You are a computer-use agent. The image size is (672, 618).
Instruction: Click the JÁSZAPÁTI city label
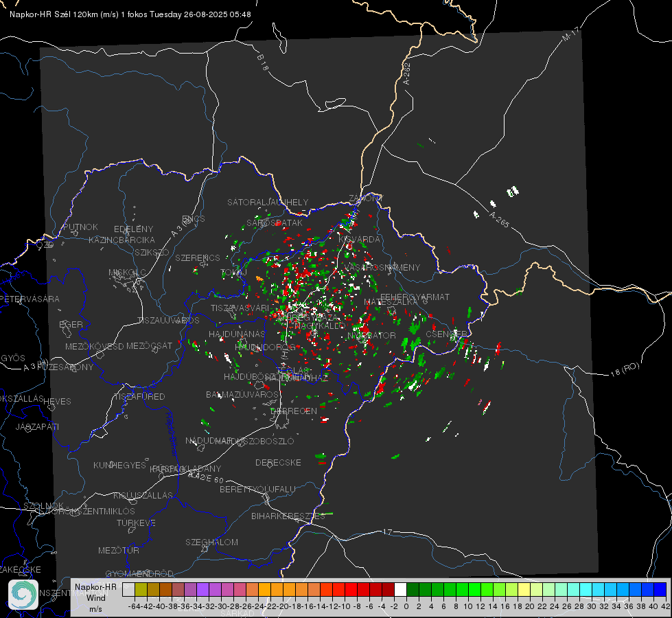(37, 426)
